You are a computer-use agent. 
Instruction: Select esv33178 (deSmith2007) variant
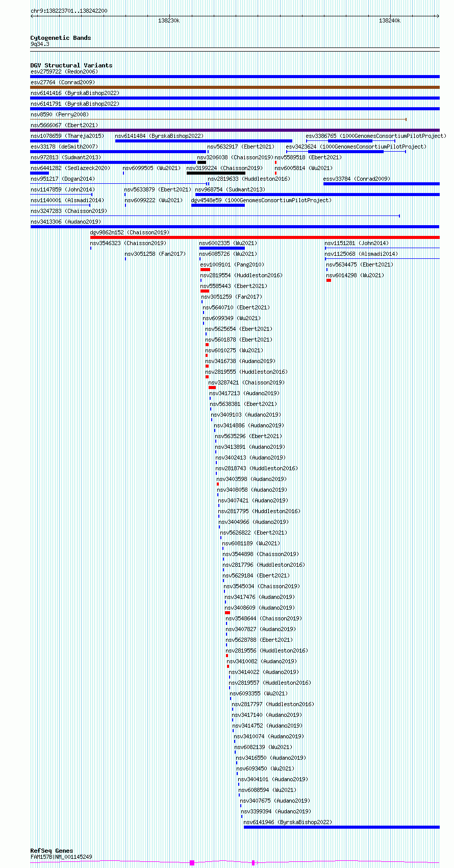(x=64, y=147)
